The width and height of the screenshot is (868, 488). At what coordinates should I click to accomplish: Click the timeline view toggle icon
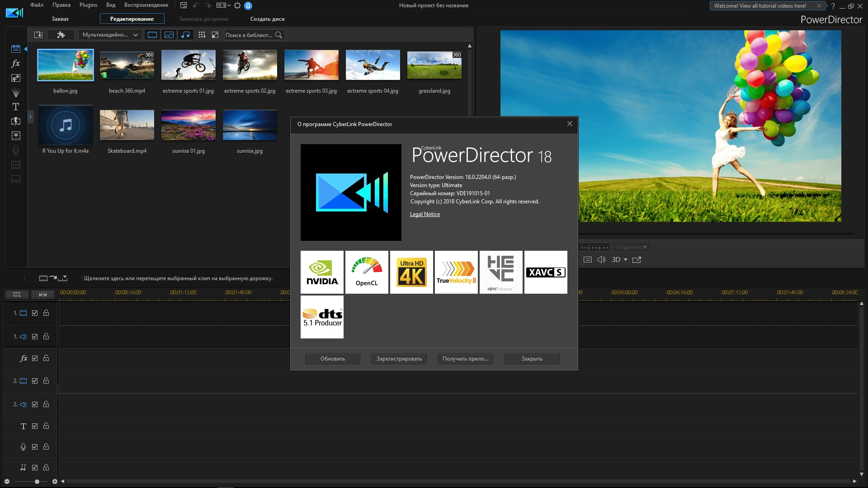coord(17,295)
